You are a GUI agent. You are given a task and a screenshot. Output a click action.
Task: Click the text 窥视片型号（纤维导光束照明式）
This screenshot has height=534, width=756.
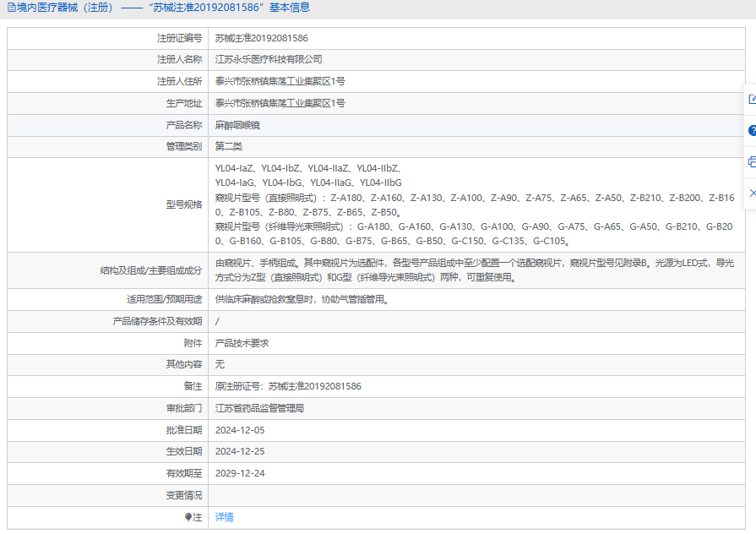(x=279, y=226)
